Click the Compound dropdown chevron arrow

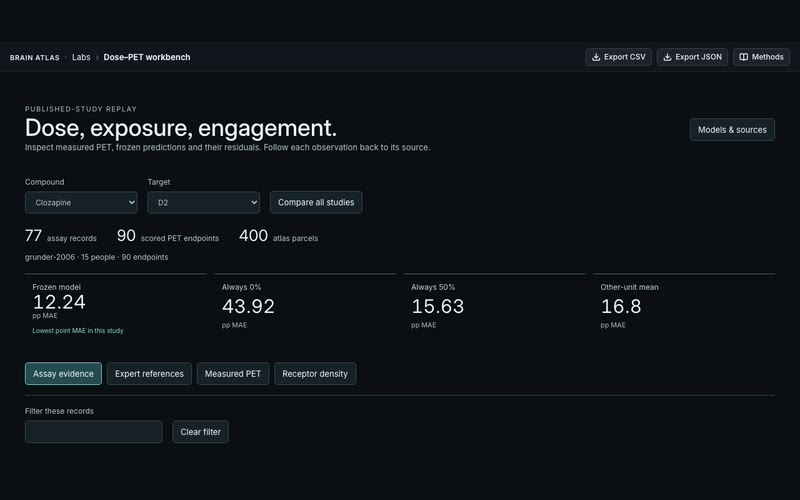click(x=131, y=203)
